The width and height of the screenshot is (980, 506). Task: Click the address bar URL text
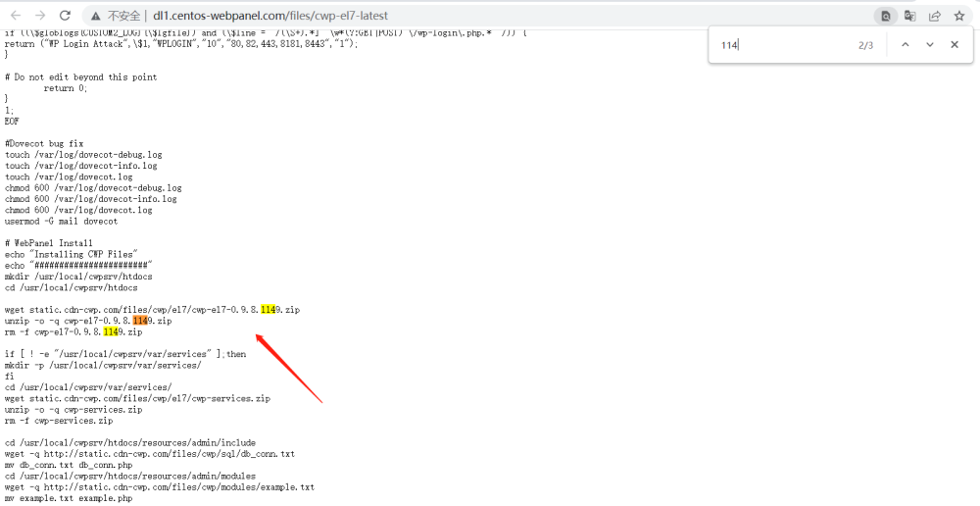270,16
